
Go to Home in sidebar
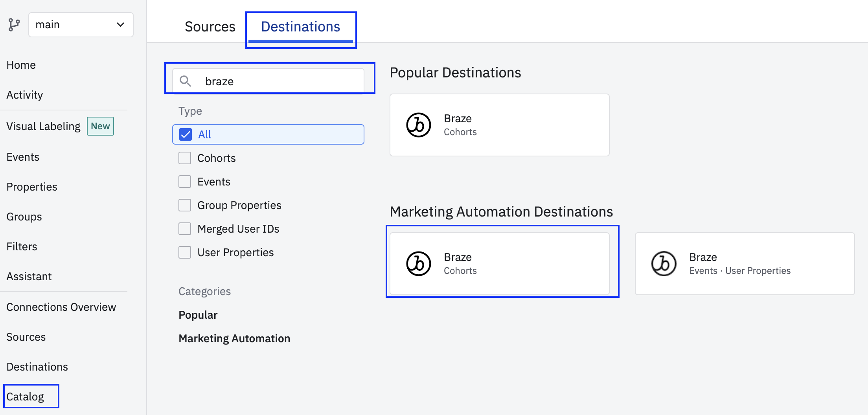pyautogui.click(x=21, y=65)
